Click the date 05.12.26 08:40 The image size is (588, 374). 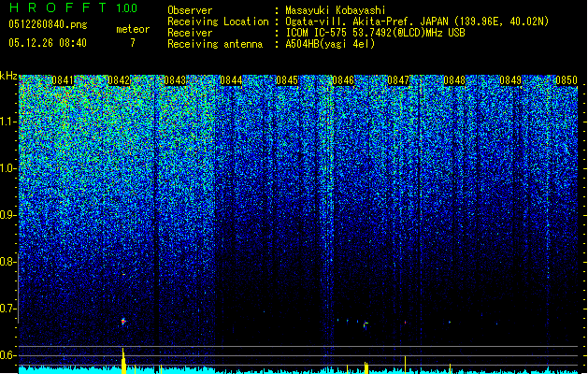[48, 43]
